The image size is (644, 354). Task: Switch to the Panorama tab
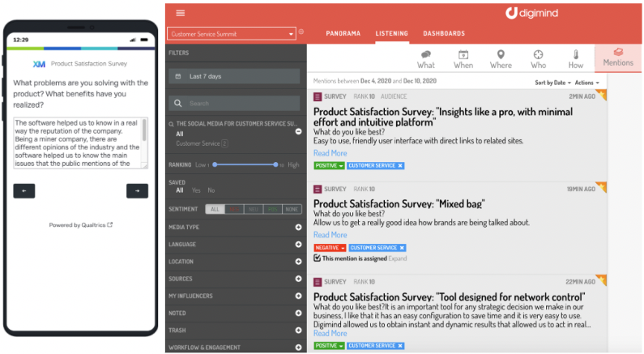click(343, 34)
